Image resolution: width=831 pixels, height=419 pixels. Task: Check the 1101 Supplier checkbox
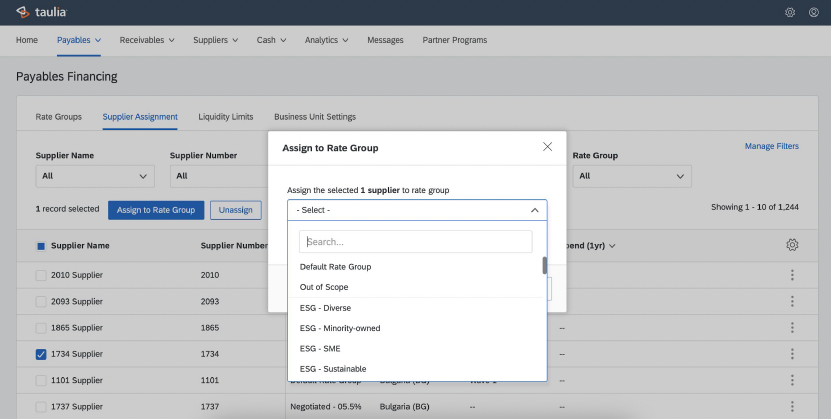[41, 380]
